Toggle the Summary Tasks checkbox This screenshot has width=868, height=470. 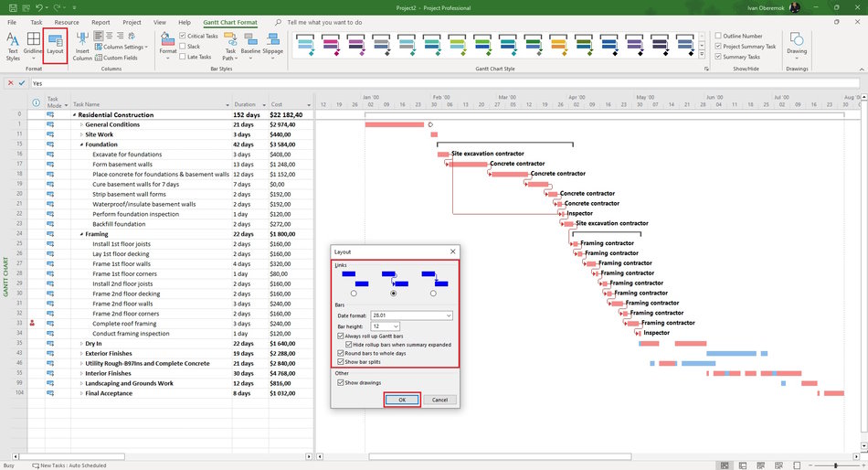pyautogui.click(x=718, y=57)
